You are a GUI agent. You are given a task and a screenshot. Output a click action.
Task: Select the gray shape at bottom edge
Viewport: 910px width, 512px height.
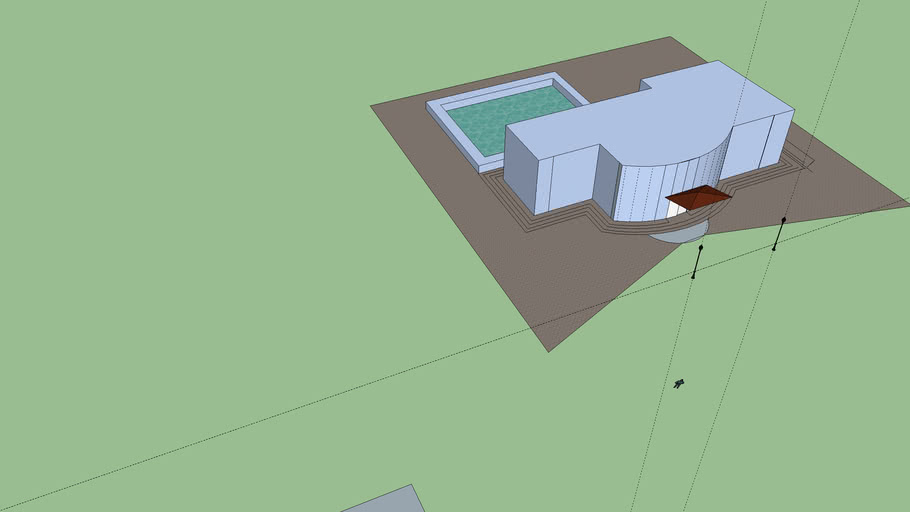point(385,501)
